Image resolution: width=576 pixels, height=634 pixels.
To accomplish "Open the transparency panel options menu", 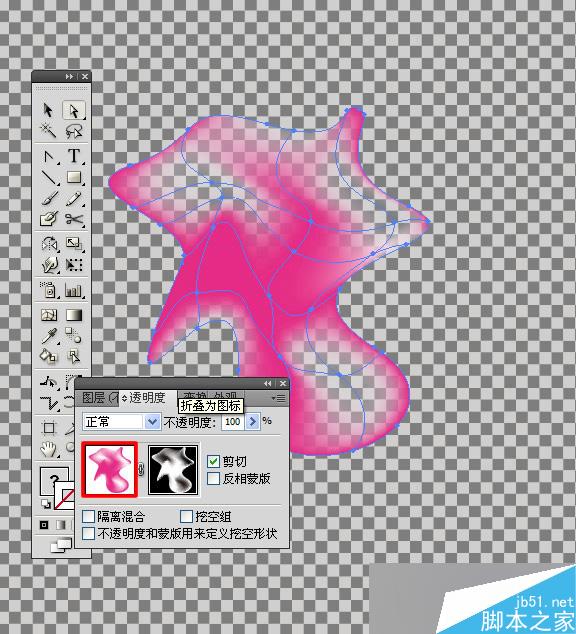I will 279,398.
